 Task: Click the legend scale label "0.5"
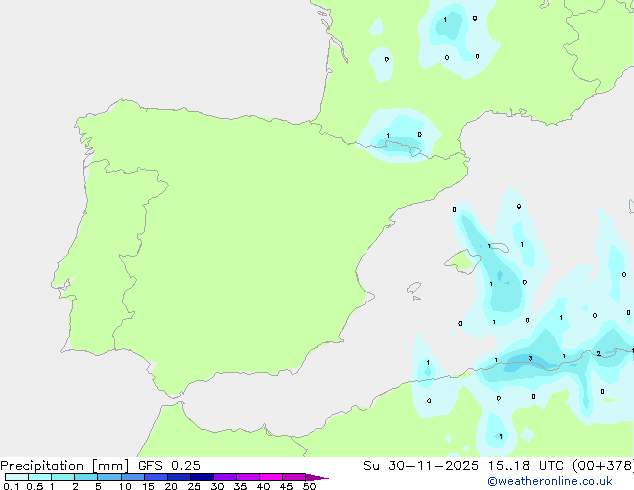pos(35,486)
